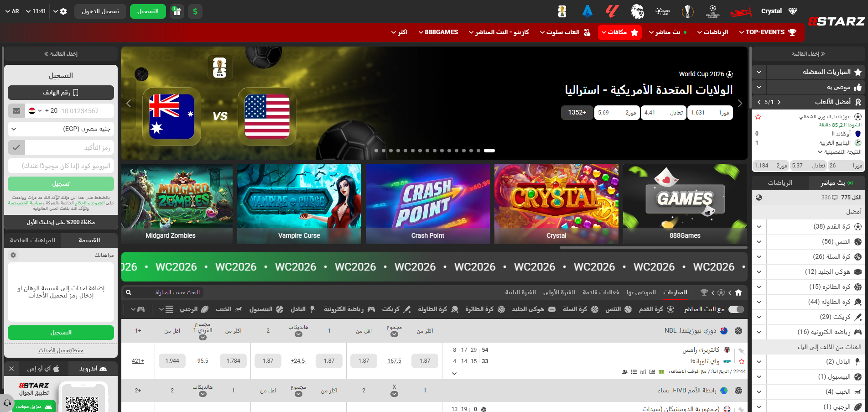Switch to فعاليات قادمة upcoming events tab
The image size is (868, 412).
pyautogui.click(x=601, y=292)
